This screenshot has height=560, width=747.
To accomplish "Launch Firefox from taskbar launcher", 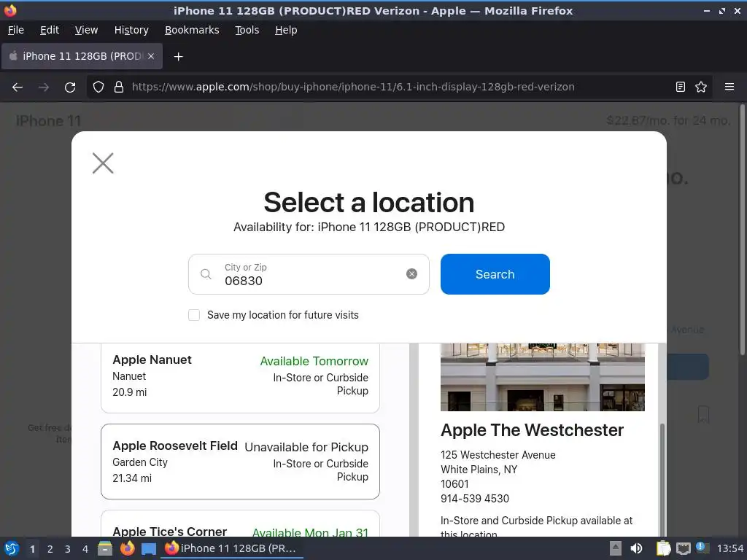I will click(127, 548).
